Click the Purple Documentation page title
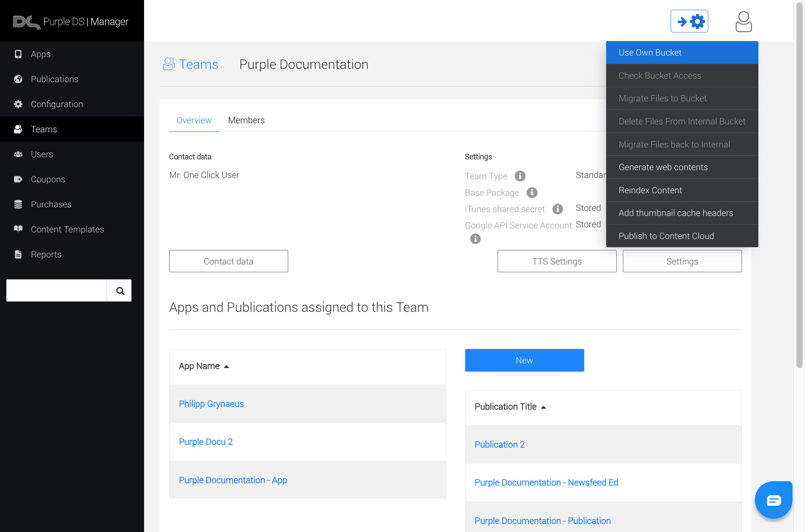This screenshot has width=805, height=532. point(304,64)
